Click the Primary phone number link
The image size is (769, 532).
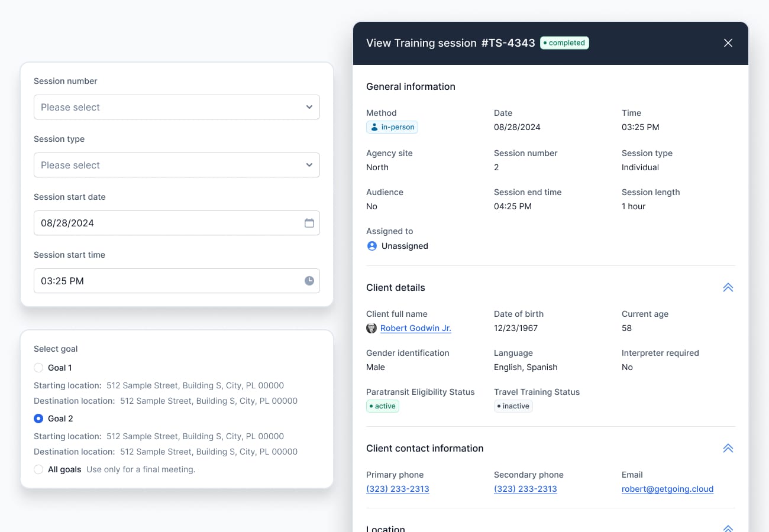click(x=398, y=489)
